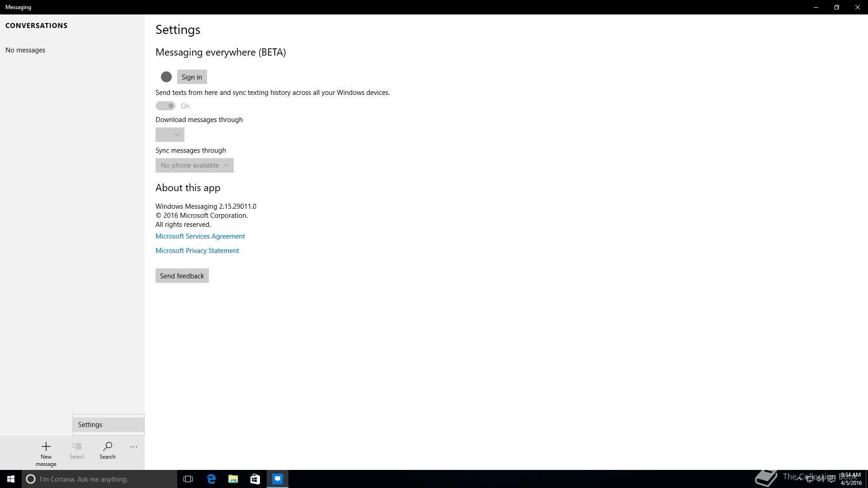Open the Windows Start menu
Image resolution: width=868 pixels, height=488 pixels.
(x=11, y=479)
